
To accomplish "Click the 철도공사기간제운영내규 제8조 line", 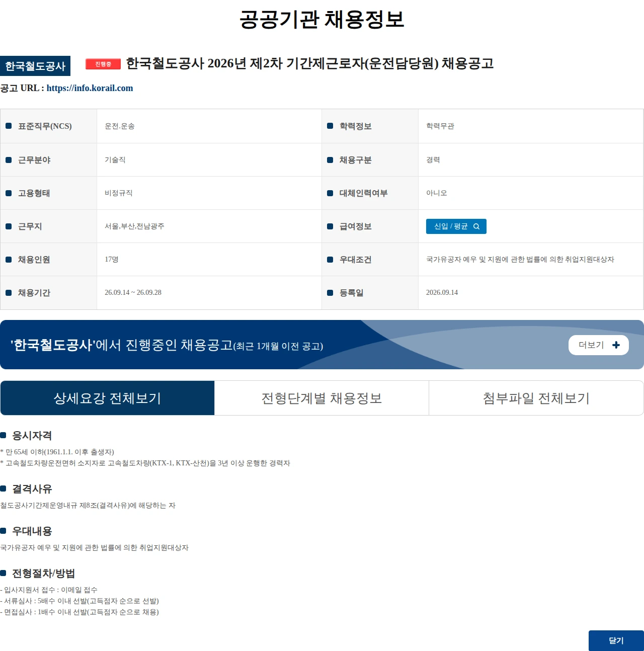I will click(88, 506).
